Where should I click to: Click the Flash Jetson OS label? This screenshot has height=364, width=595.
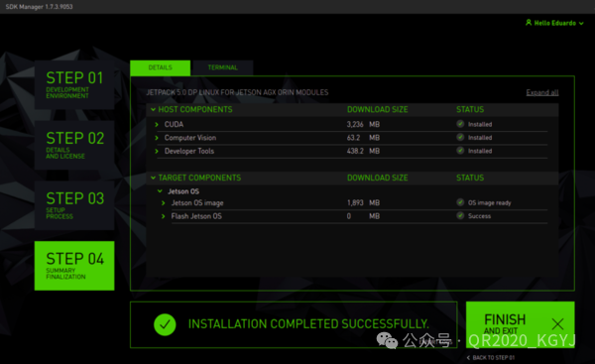click(x=196, y=216)
